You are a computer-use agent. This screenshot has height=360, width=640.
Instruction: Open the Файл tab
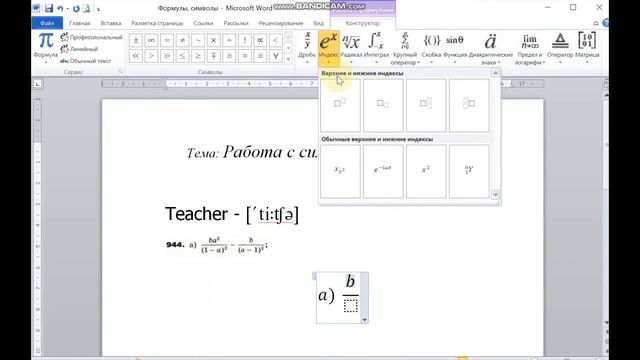click(x=47, y=23)
